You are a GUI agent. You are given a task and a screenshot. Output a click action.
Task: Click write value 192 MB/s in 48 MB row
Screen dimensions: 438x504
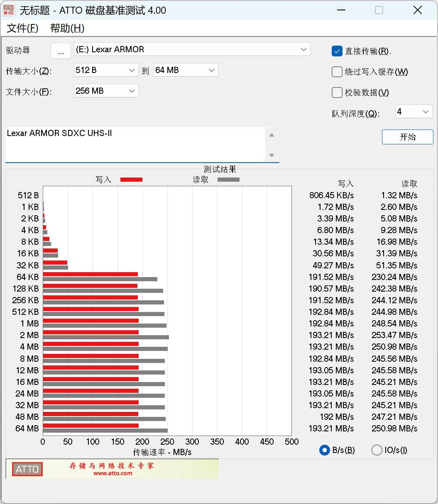[337, 416]
